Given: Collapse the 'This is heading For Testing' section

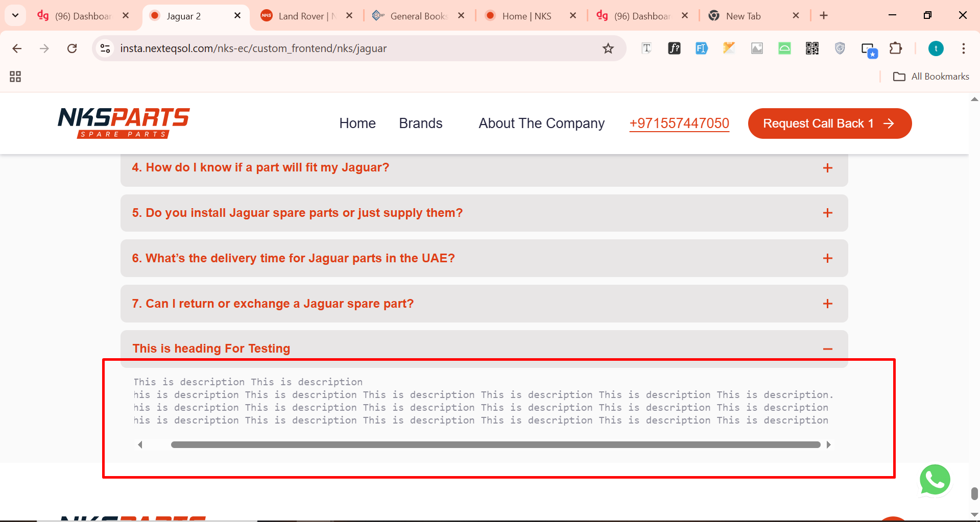Looking at the screenshot, I should 827,349.
